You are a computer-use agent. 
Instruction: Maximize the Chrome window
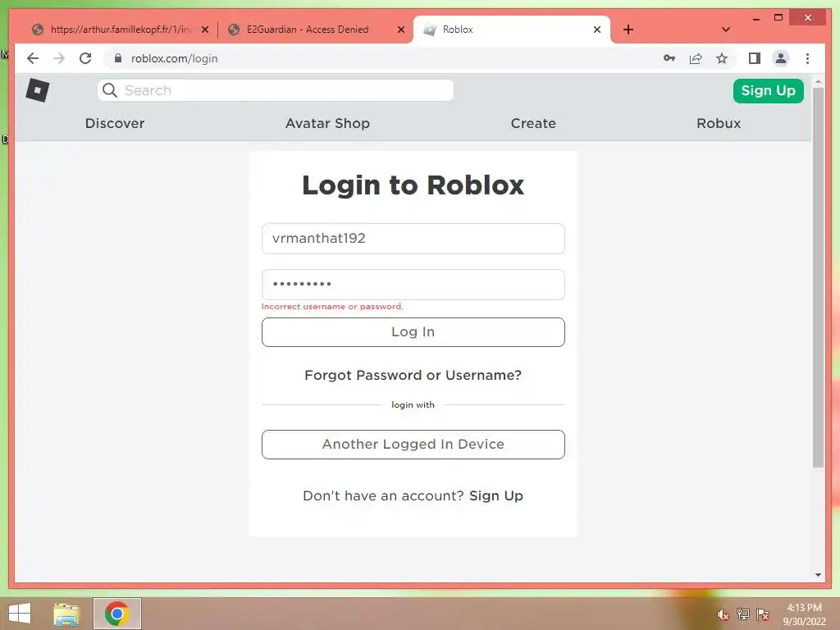click(778, 18)
